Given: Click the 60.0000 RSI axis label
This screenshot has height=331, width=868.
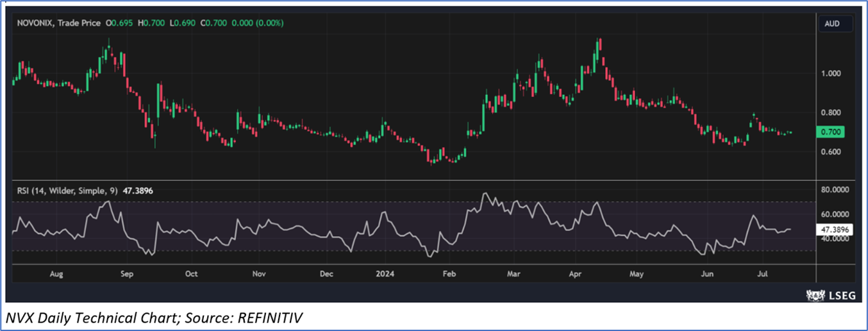Looking at the screenshot, I should tap(837, 214).
